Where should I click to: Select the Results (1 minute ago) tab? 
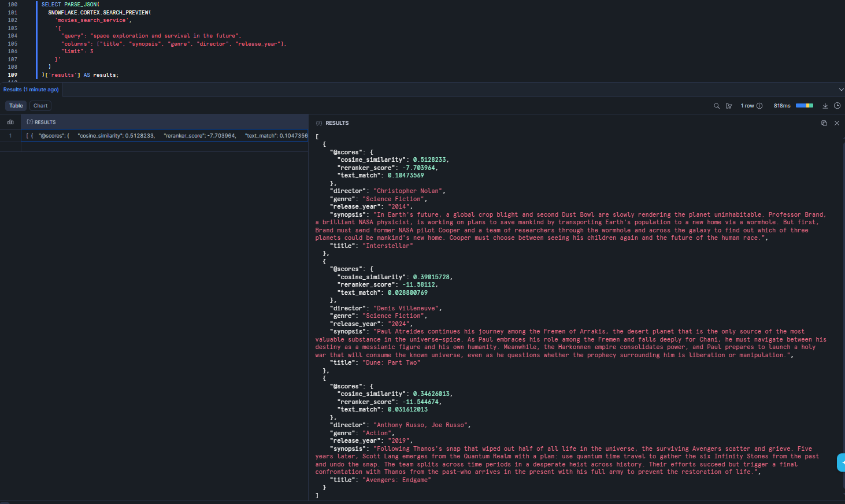coord(31,90)
